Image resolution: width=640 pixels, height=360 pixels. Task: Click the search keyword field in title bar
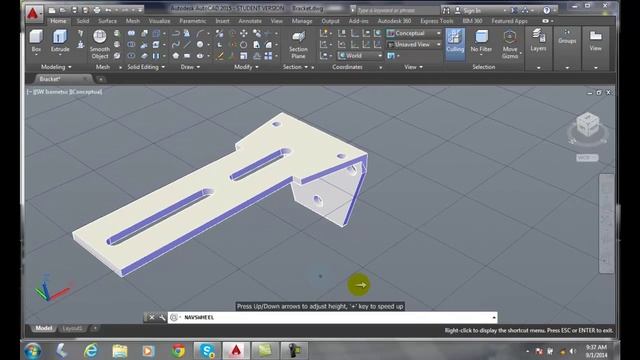398,10
